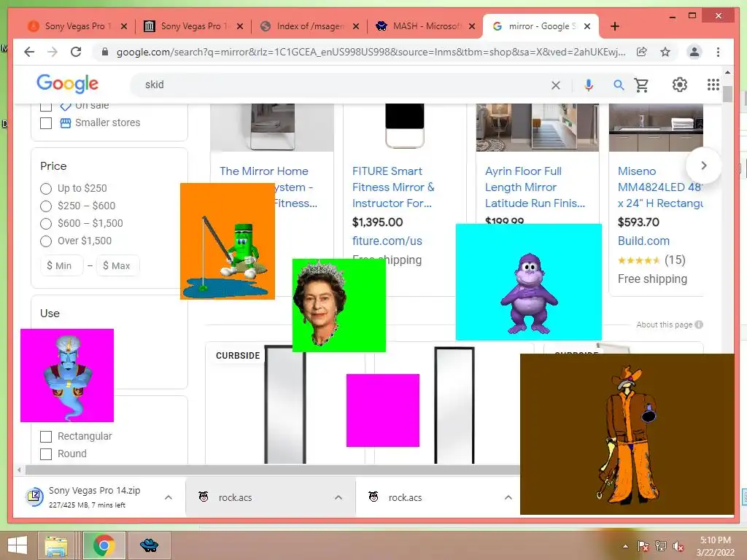Visit Build.com store link
The image size is (747, 560).
pos(643,241)
